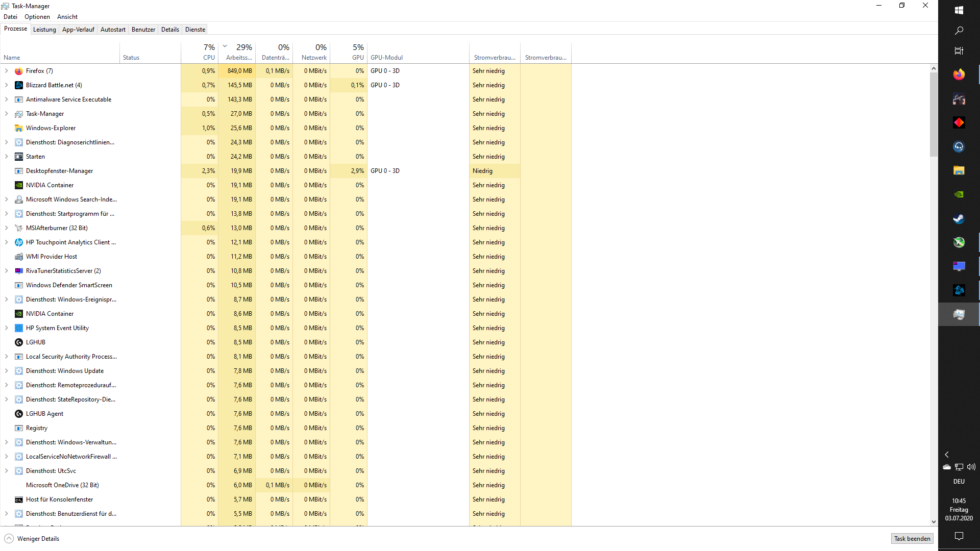Expand the Firefox process group
Screen dimensions: 980x551
click(x=6, y=71)
